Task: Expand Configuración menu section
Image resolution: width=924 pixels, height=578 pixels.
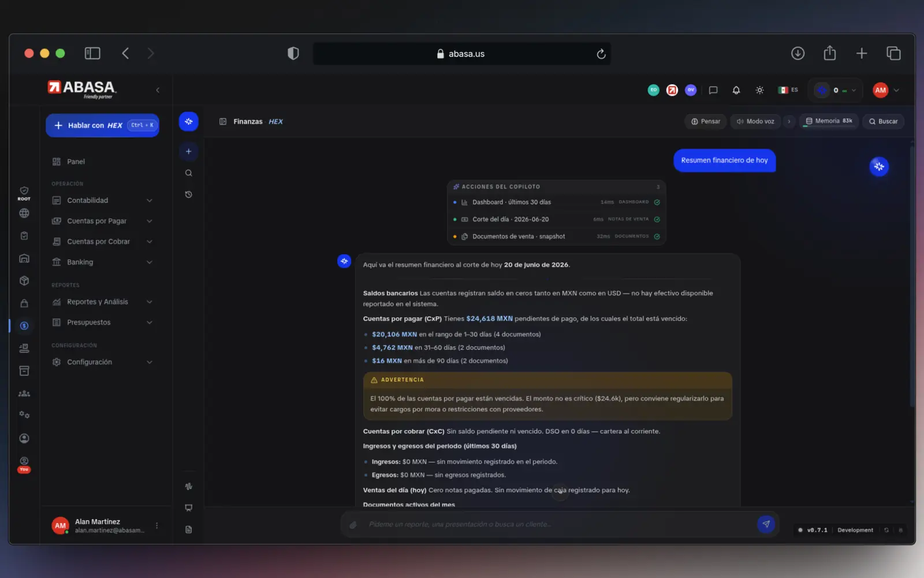Action: [x=103, y=362]
